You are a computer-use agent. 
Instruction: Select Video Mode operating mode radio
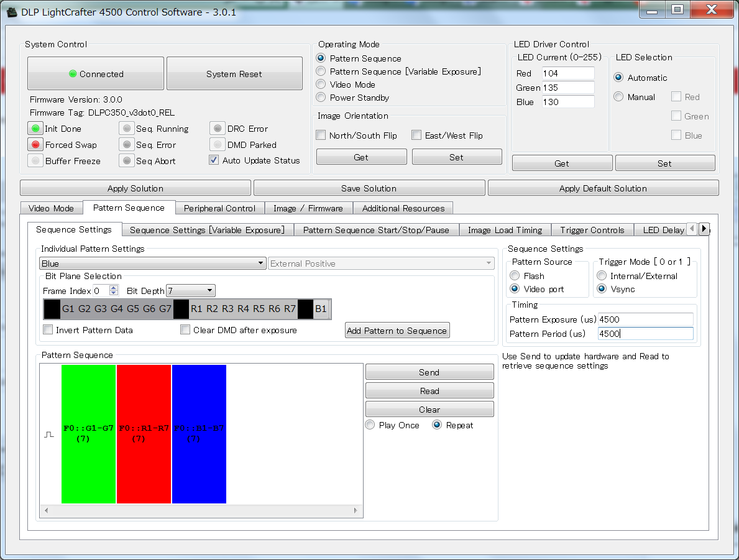point(321,85)
